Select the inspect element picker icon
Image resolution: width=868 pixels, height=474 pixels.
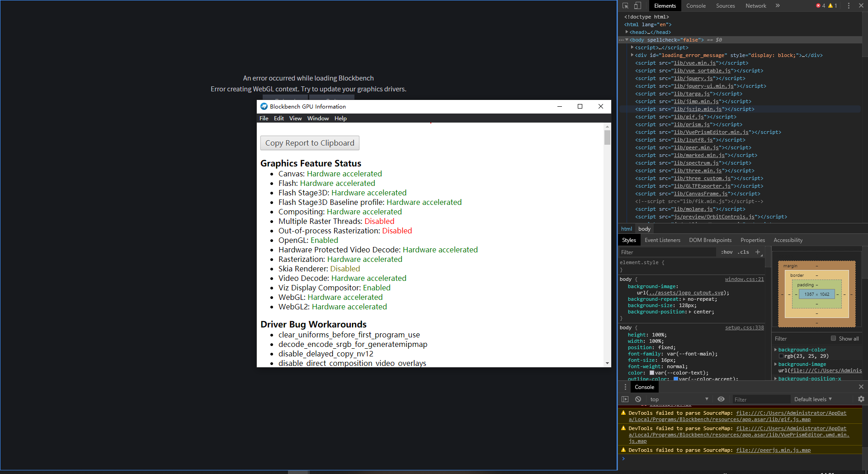[x=625, y=5]
